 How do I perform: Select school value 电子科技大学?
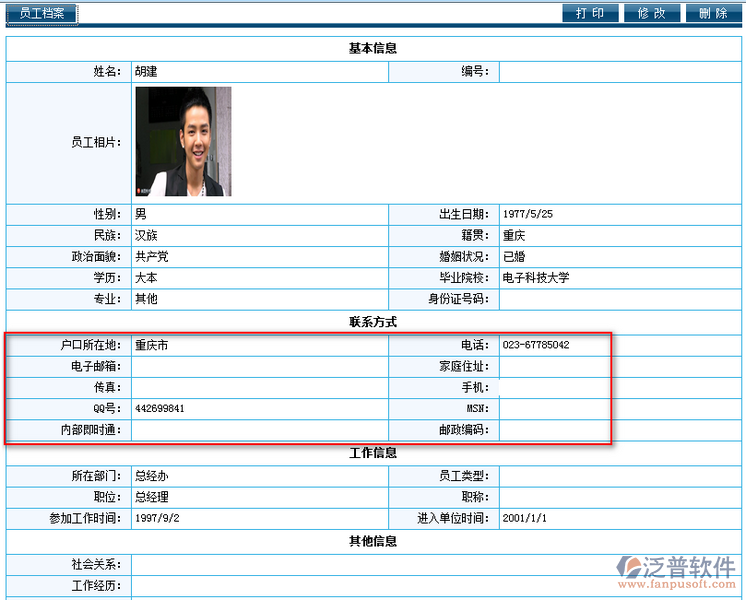click(x=536, y=278)
